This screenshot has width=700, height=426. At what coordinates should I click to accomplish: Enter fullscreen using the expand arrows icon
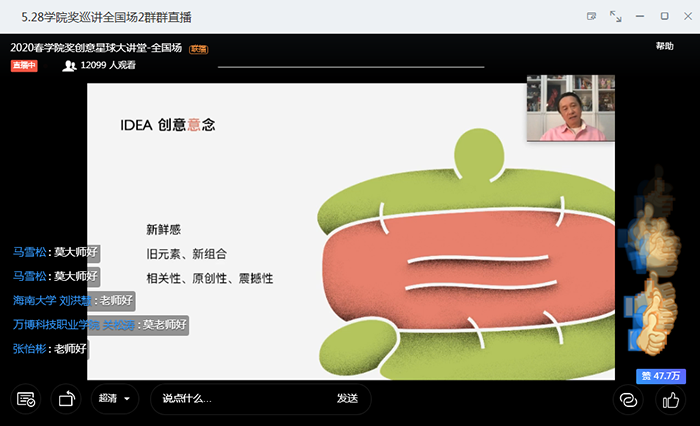tap(616, 17)
